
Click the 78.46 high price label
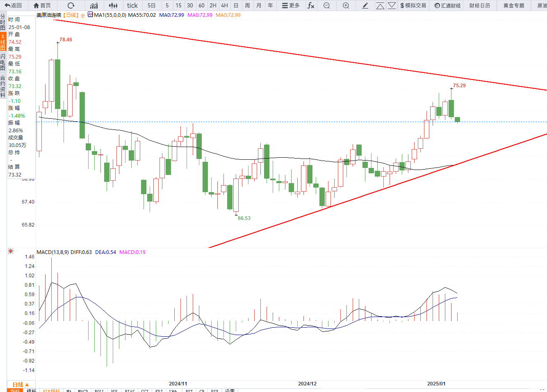pyautogui.click(x=66, y=40)
